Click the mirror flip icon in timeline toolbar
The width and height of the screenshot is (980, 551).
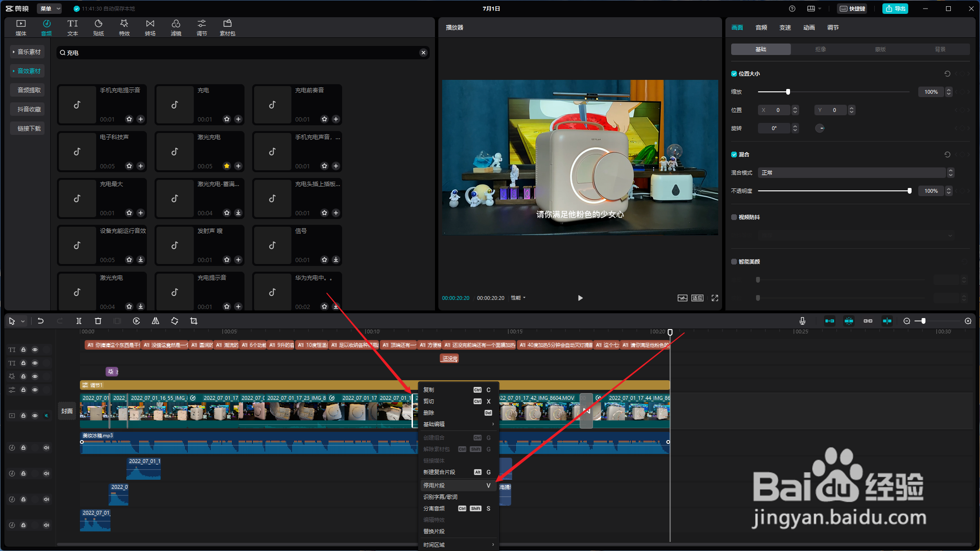pyautogui.click(x=156, y=321)
